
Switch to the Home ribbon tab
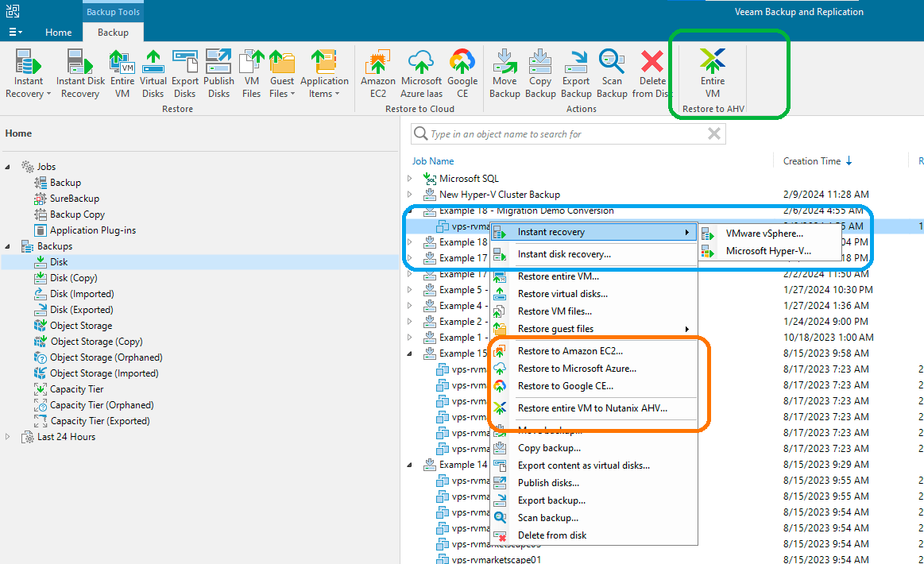pyautogui.click(x=58, y=33)
